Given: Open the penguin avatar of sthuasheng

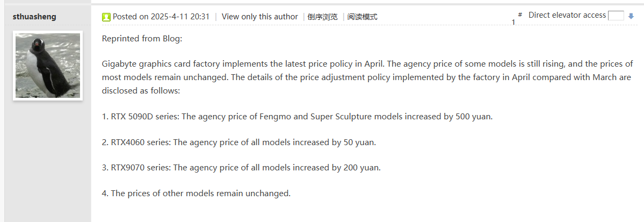Looking at the screenshot, I should click(48, 65).
